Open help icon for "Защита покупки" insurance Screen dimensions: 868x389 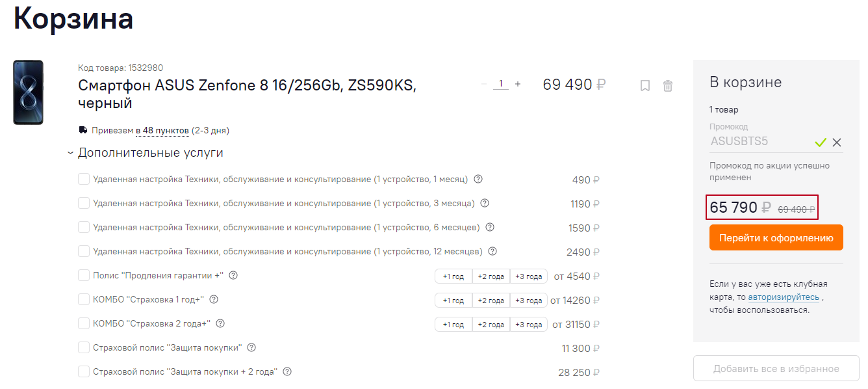[x=251, y=347]
